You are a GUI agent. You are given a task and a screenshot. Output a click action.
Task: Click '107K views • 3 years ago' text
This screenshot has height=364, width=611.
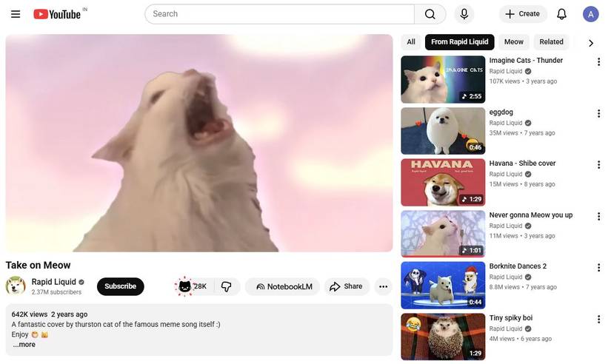click(x=524, y=81)
